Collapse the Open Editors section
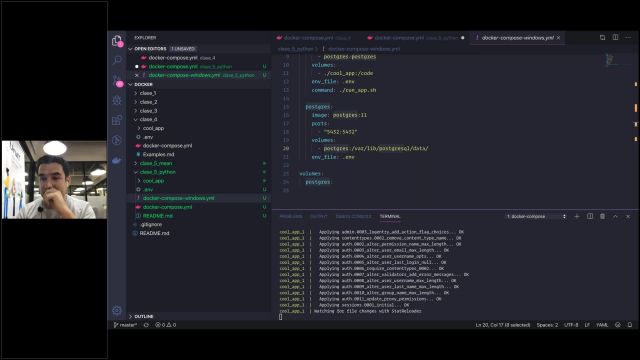Viewport: 640px width, 360px height. click(130, 49)
